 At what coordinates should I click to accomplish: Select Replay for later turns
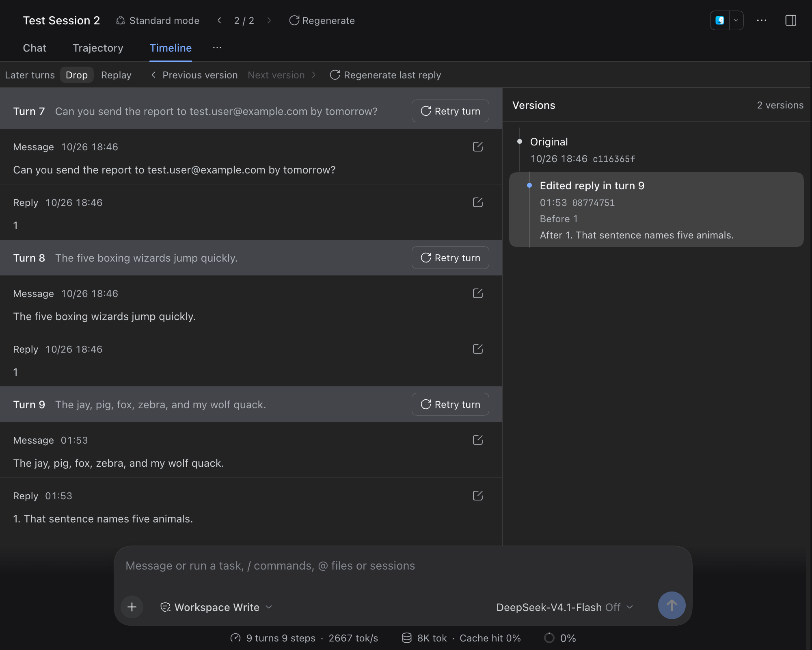click(116, 75)
